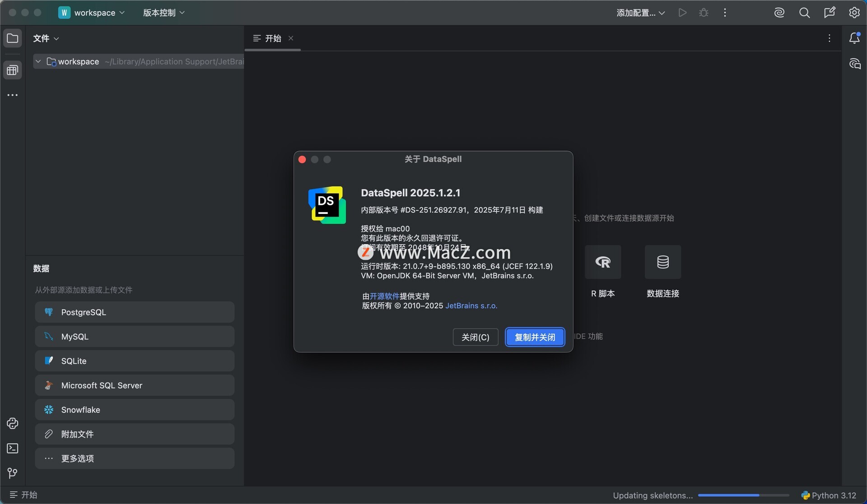This screenshot has height=504, width=867.
Task: Click the DataSpell 2025.1.2.1 version title
Action: point(410,193)
